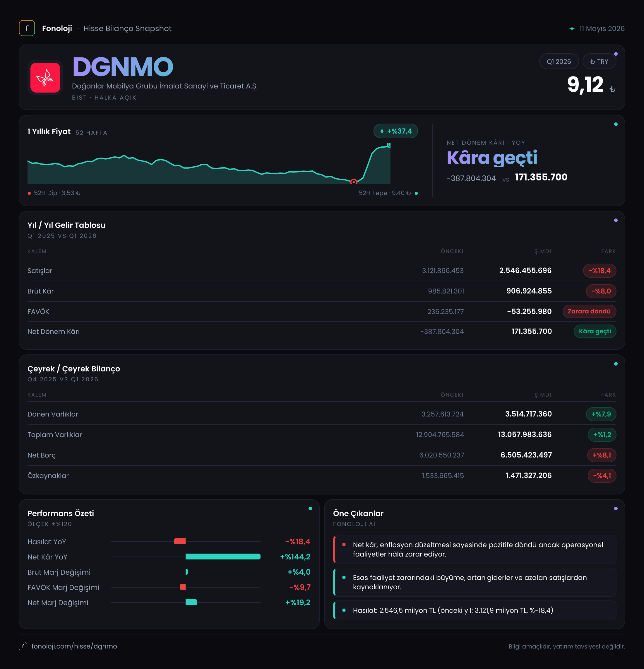Screen dimensions: 644x669
Task: Click the -%9,7 FAVÖK Marj value
Action: pyautogui.click(x=300, y=587)
